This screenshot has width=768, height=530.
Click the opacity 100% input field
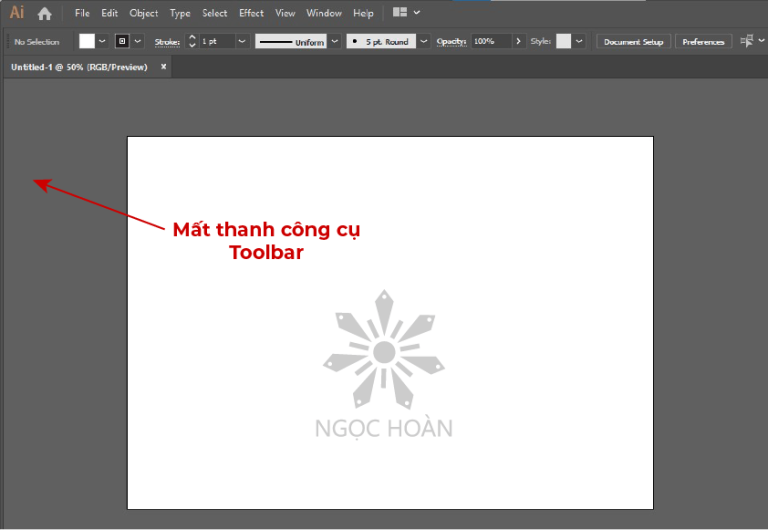(490, 41)
